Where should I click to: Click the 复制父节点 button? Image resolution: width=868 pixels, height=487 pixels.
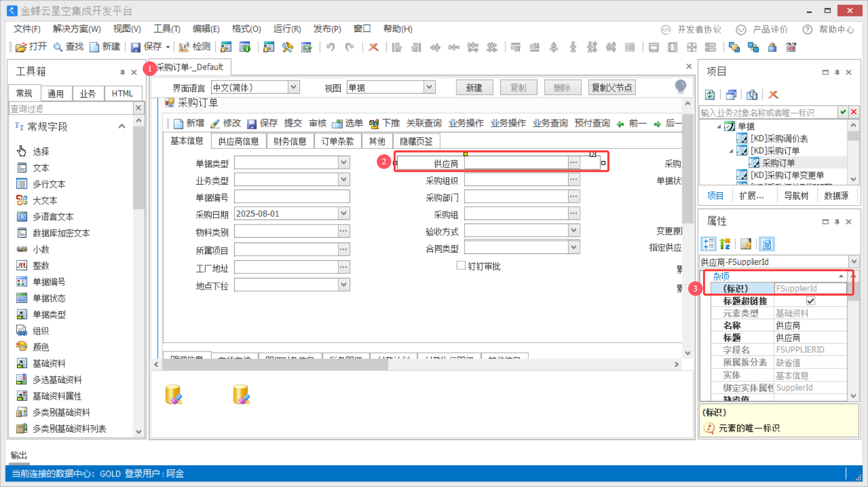[612, 87]
